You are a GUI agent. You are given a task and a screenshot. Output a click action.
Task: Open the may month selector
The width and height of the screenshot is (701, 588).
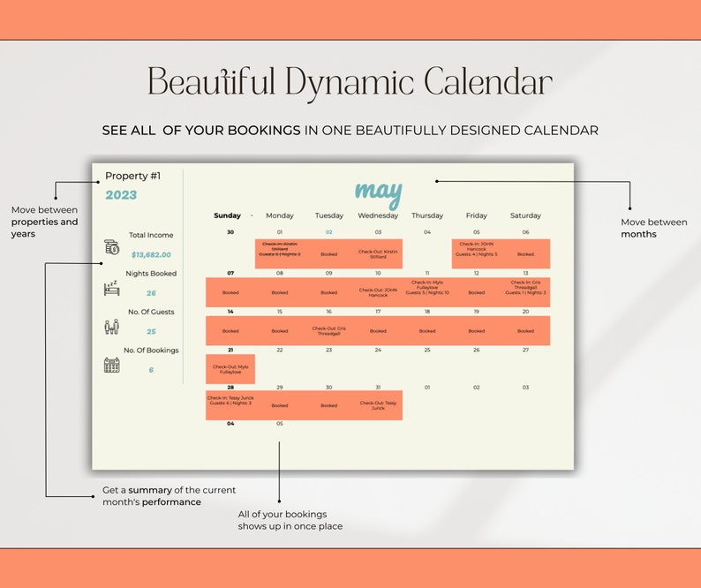(378, 194)
